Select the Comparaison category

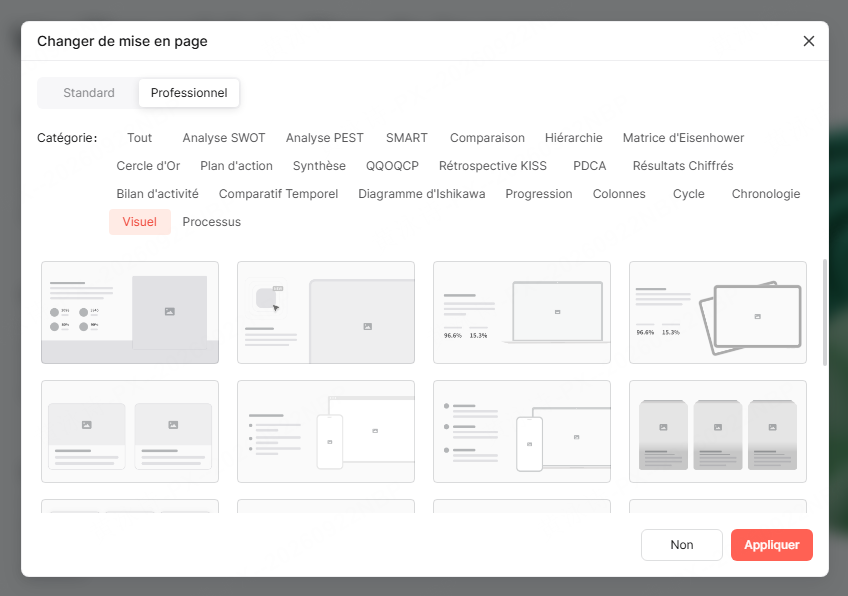coord(487,138)
